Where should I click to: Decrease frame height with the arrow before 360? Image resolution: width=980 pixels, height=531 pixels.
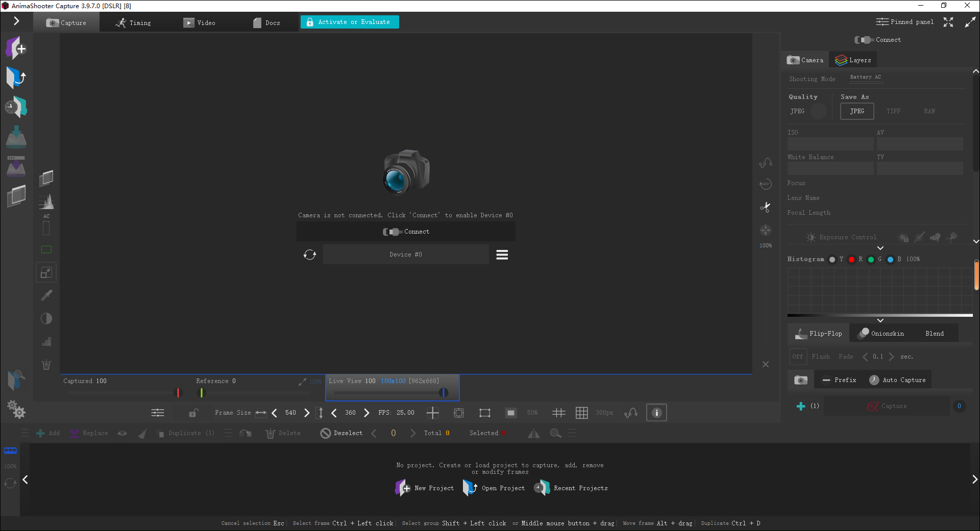pyautogui.click(x=334, y=413)
